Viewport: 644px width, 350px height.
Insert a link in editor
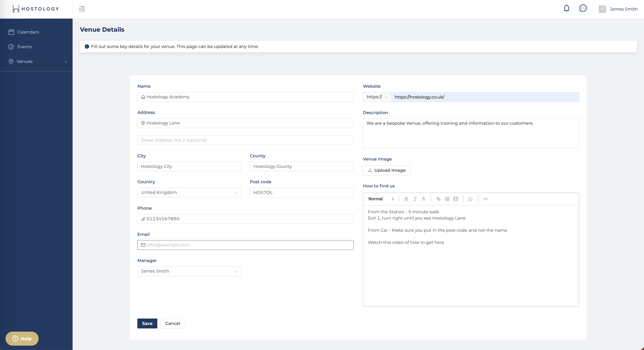[x=438, y=199]
